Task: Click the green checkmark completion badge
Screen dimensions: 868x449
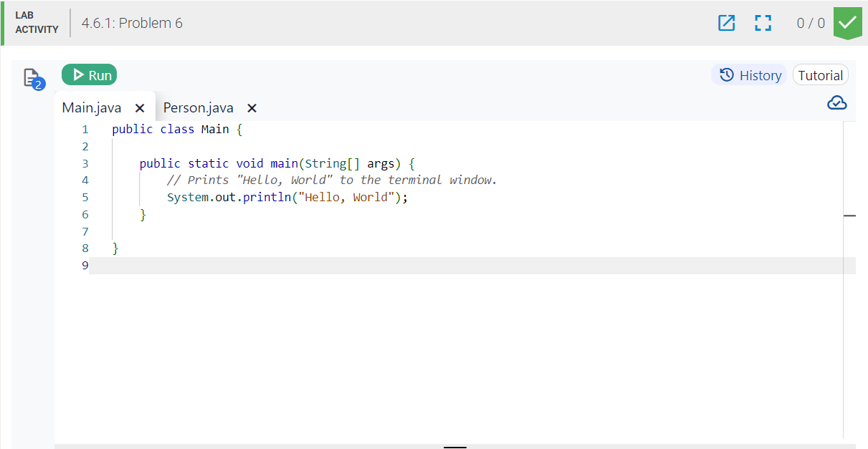Action: tap(847, 23)
